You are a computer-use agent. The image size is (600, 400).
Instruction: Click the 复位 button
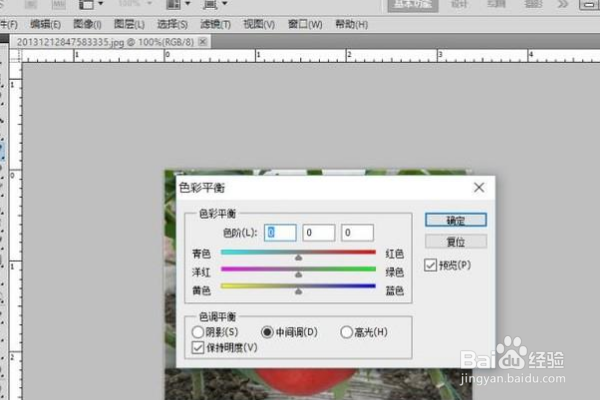coord(456,242)
